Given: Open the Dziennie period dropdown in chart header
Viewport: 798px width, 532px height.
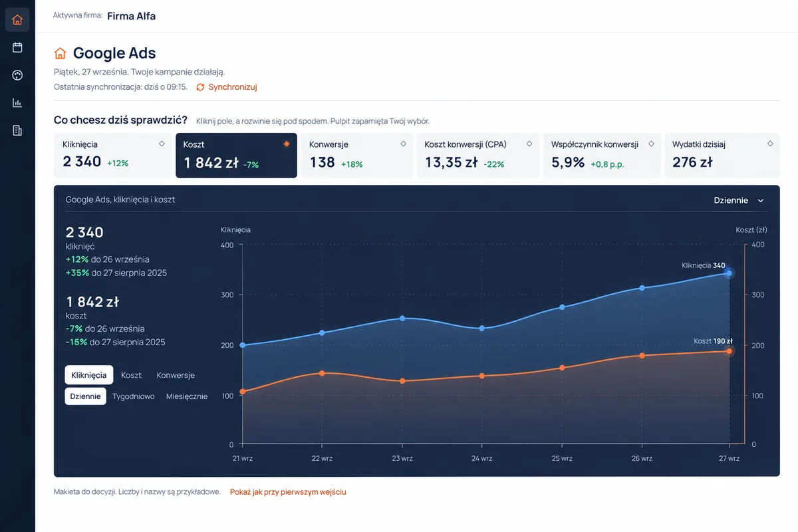Looking at the screenshot, I should 739,200.
